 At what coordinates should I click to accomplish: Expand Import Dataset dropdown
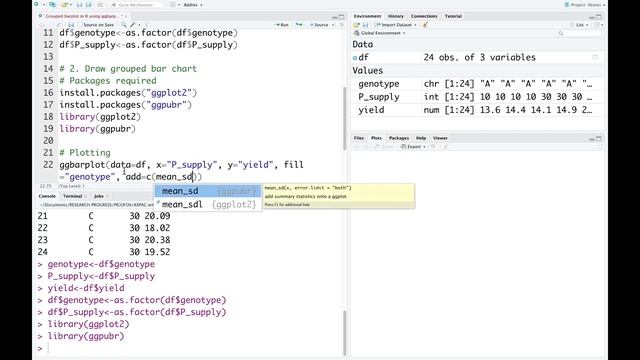tap(396, 25)
